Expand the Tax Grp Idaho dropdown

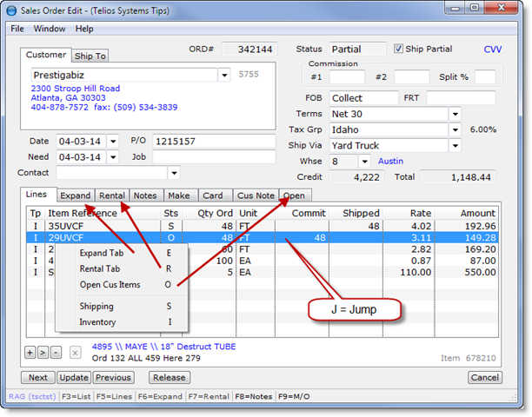click(455, 129)
